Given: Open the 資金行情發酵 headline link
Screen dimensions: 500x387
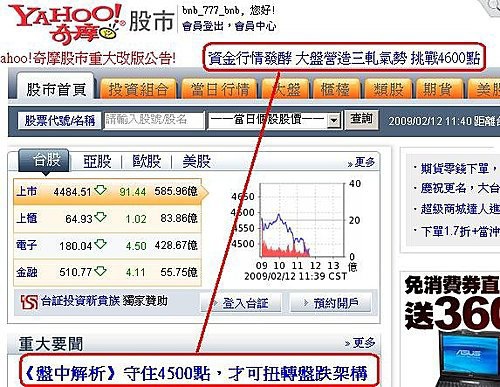Looking at the screenshot, I should pyautogui.click(x=344, y=58).
